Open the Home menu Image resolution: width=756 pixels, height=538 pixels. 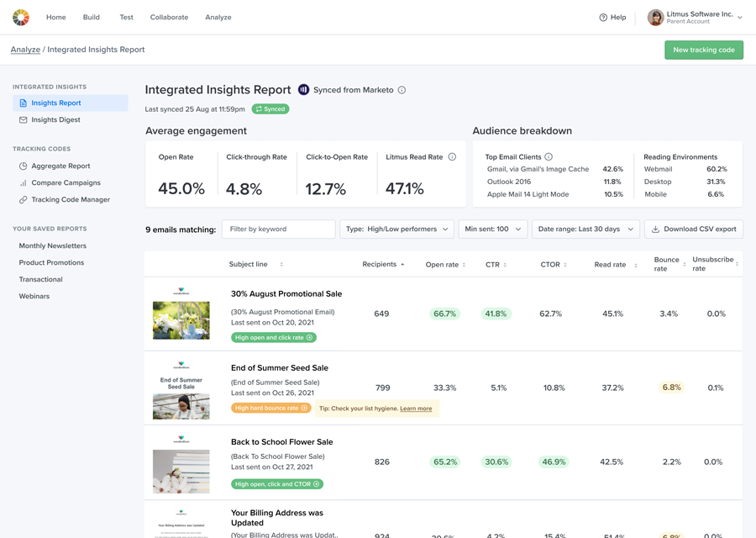(56, 18)
